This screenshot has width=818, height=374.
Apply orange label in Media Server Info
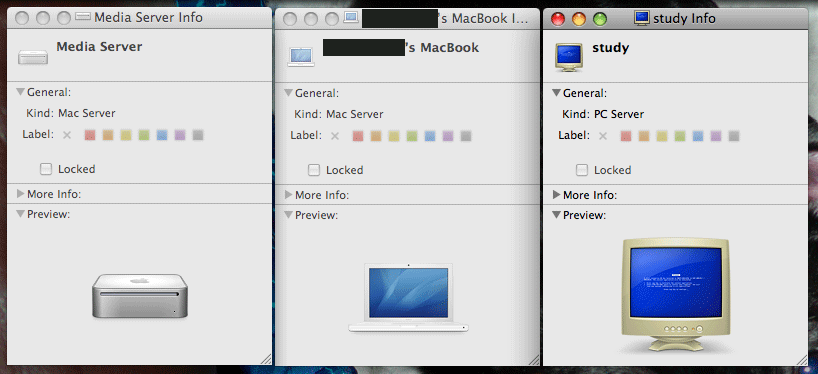click(x=108, y=135)
